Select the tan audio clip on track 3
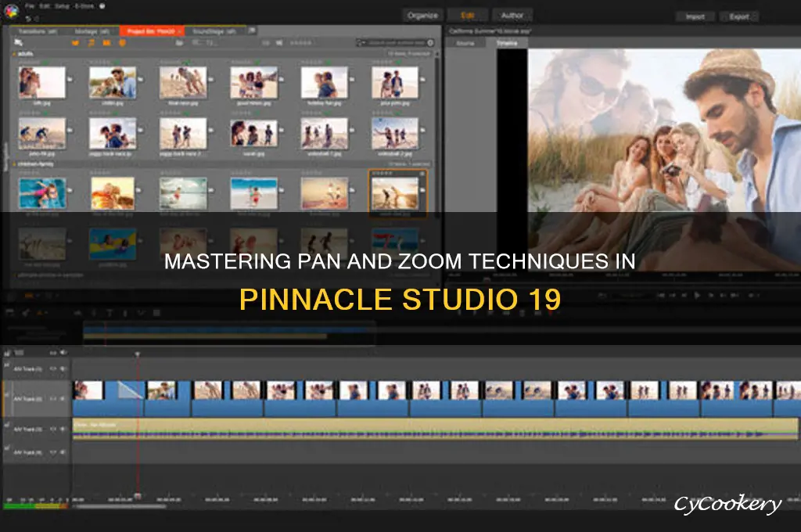801x532 pixels. (x=435, y=430)
